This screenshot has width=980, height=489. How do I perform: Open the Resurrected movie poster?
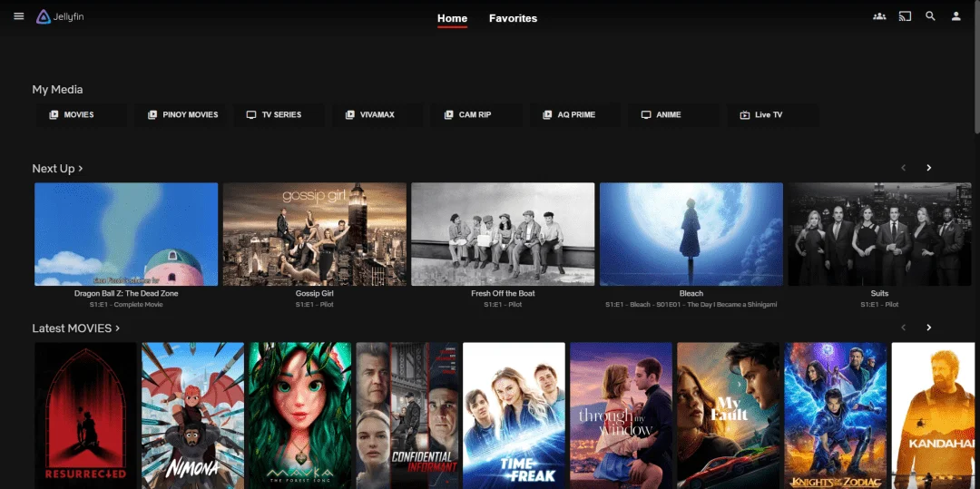coord(85,416)
